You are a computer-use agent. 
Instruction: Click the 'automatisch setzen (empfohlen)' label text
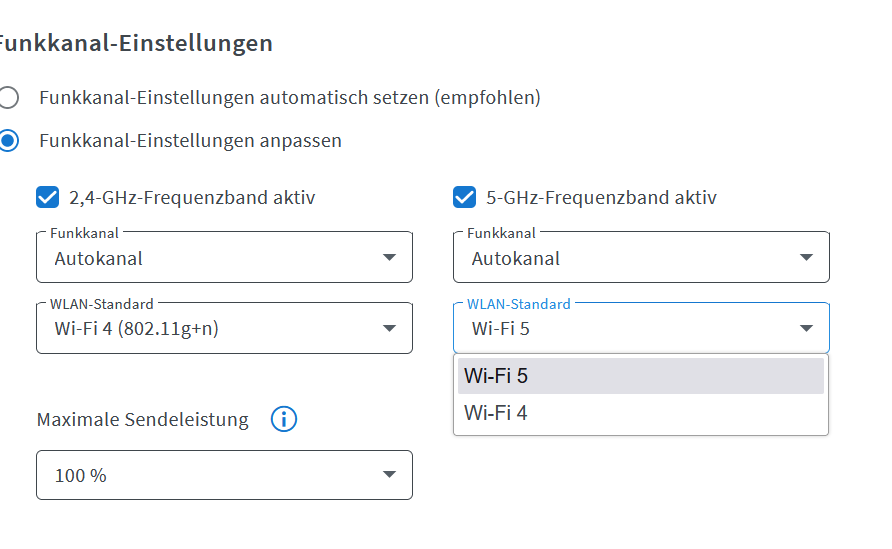[x=290, y=98]
